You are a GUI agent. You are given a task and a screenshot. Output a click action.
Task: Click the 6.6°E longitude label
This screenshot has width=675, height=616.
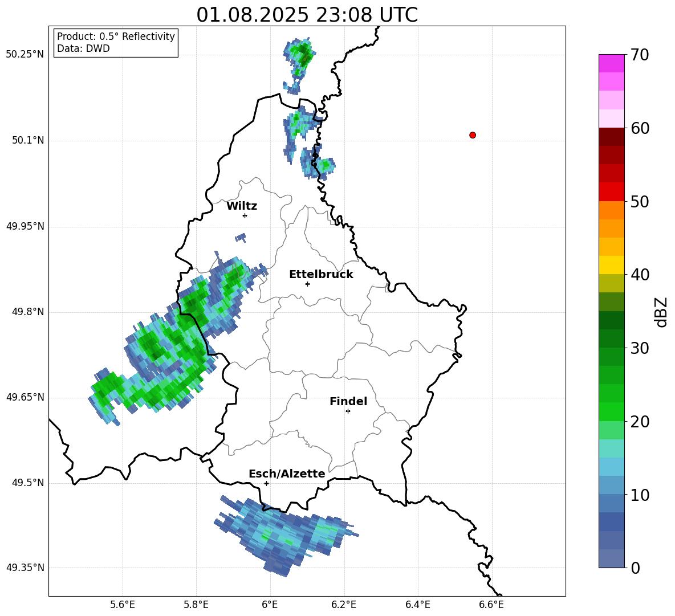click(491, 605)
